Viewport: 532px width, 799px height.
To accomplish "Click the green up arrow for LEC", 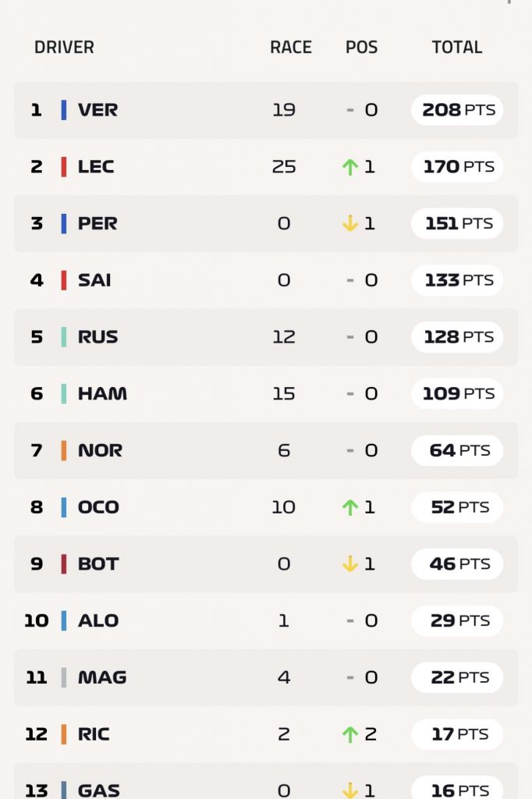I will point(349,167).
